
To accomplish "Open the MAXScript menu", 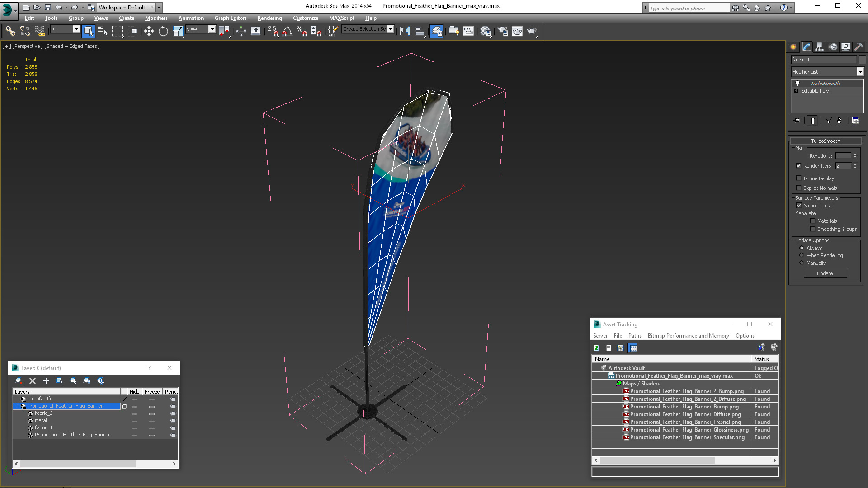I will pos(341,18).
